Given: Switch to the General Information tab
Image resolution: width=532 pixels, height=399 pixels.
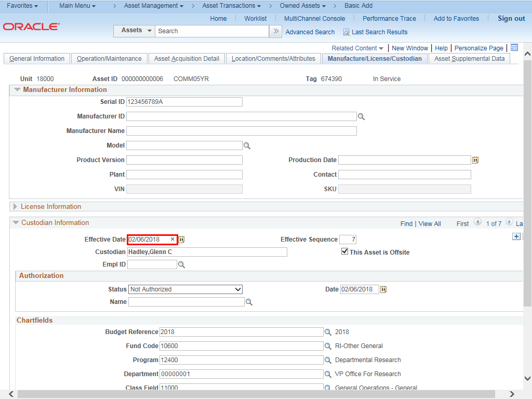Looking at the screenshot, I should pos(37,59).
